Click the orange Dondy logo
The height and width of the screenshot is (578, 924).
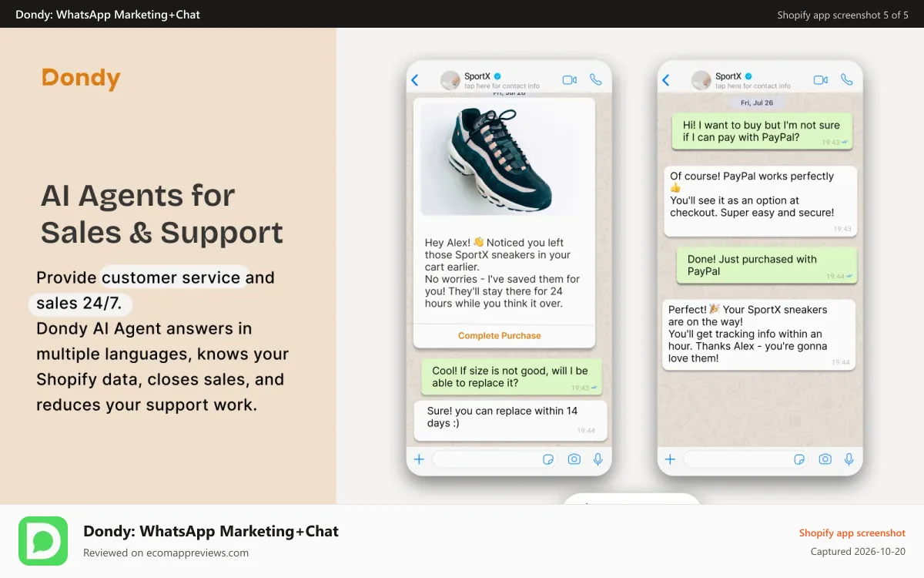point(81,79)
